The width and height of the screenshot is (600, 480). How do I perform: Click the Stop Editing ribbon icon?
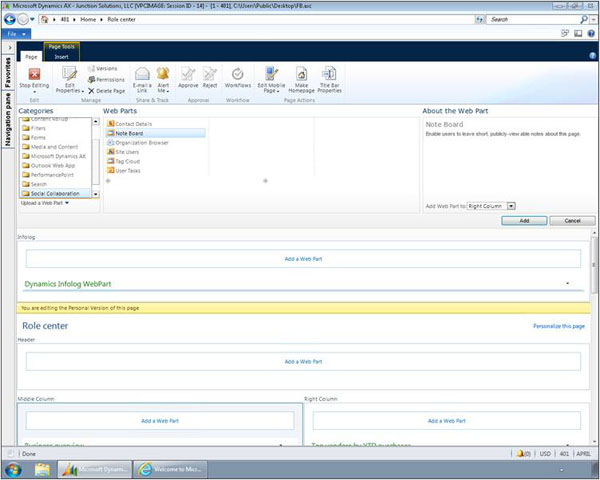(34, 76)
